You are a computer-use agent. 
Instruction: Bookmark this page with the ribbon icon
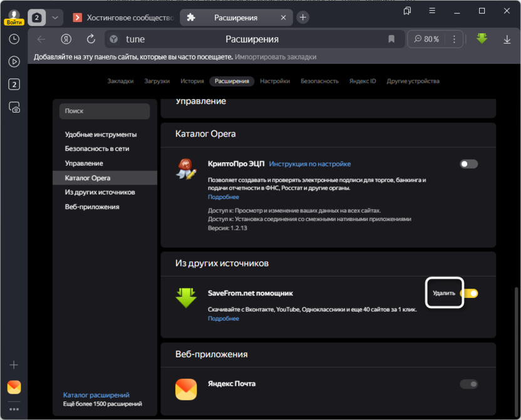[x=391, y=39]
